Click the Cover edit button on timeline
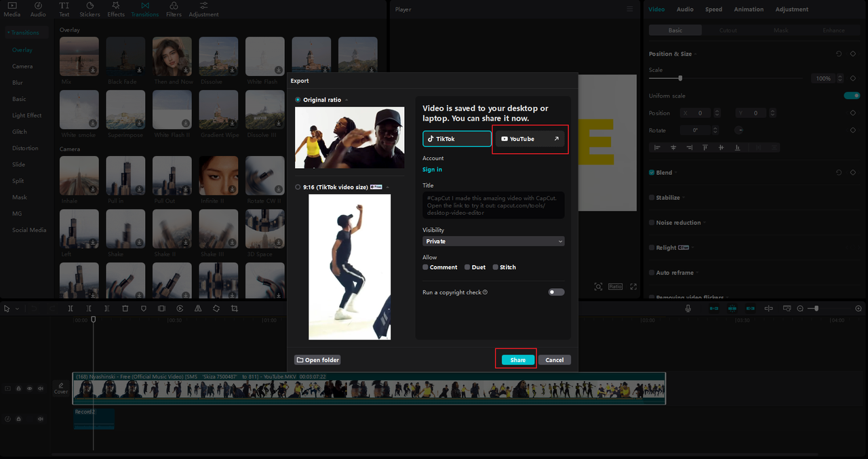The image size is (868, 459). pos(61,388)
